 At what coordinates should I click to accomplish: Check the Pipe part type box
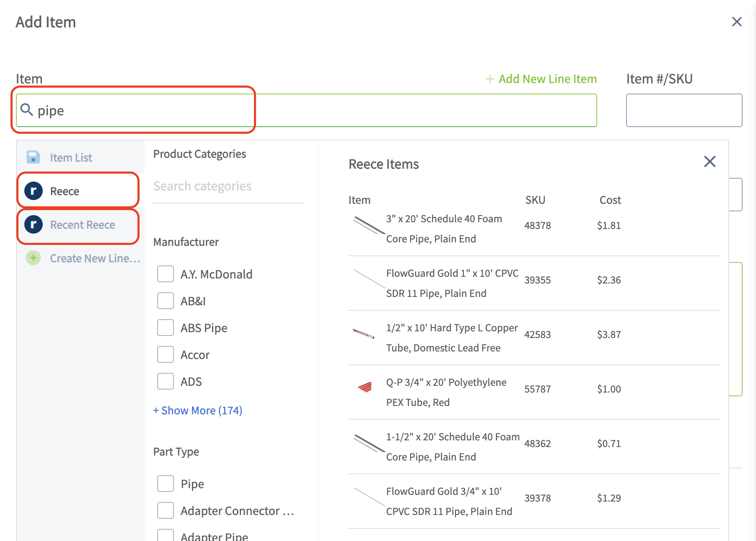pyautogui.click(x=166, y=484)
